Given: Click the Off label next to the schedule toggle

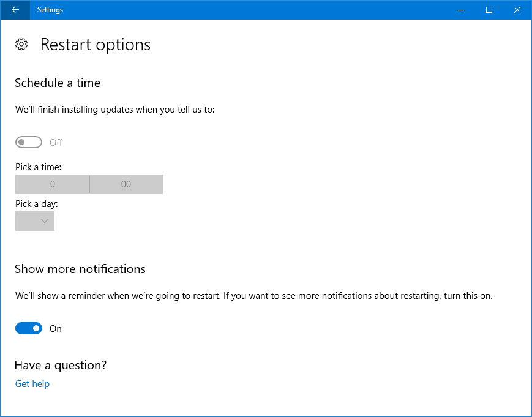Looking at the screenshot, I should point(55,141).
